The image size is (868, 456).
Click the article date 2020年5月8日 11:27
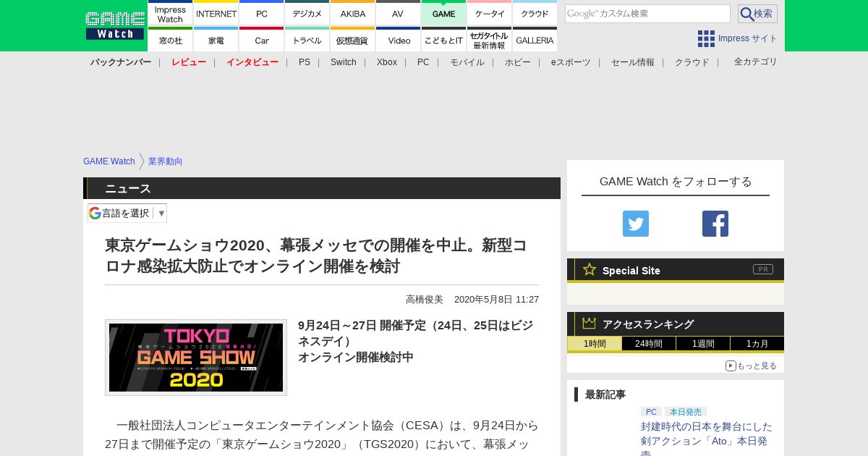496,300
